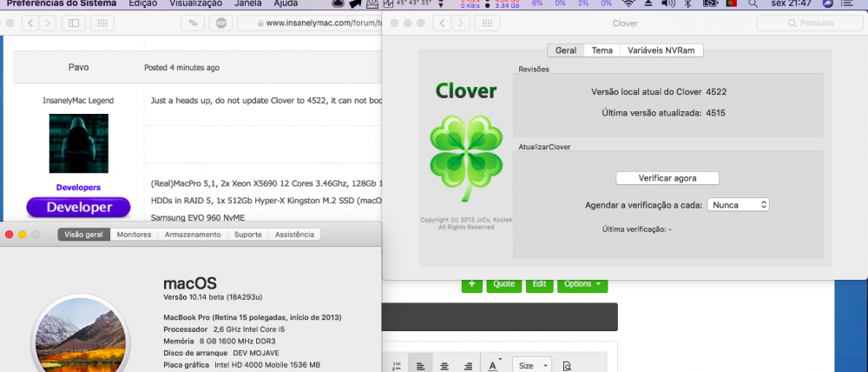This screenshot has width=868, height=372.
Task: Open Notification Center list icon
Action: click(849, 3)
